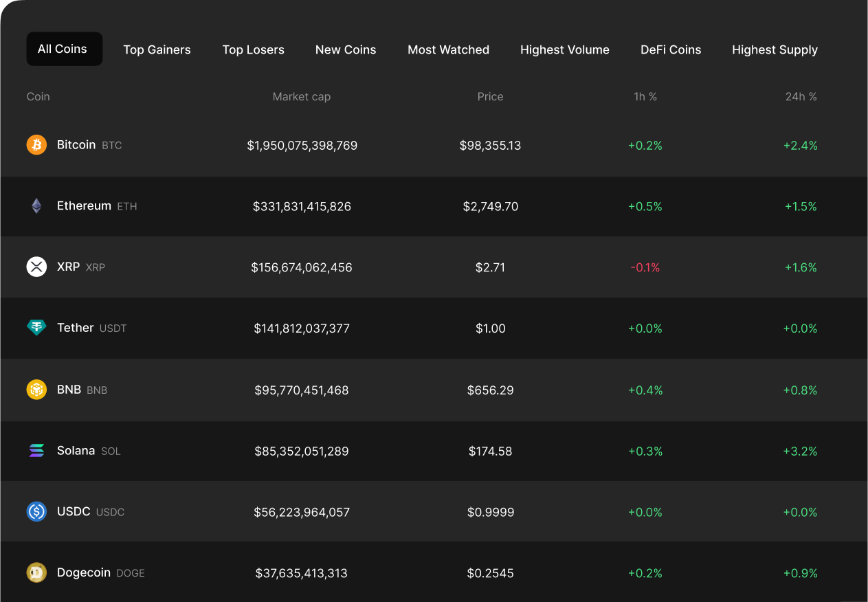Open the Top Losers tab
The image size is (868, 602).
[x=253, y=49]
